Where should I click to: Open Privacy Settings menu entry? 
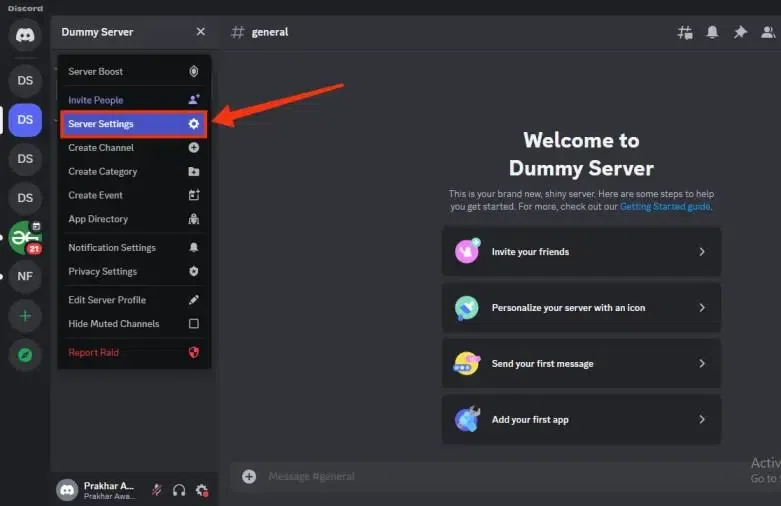(x=134, y=271)
